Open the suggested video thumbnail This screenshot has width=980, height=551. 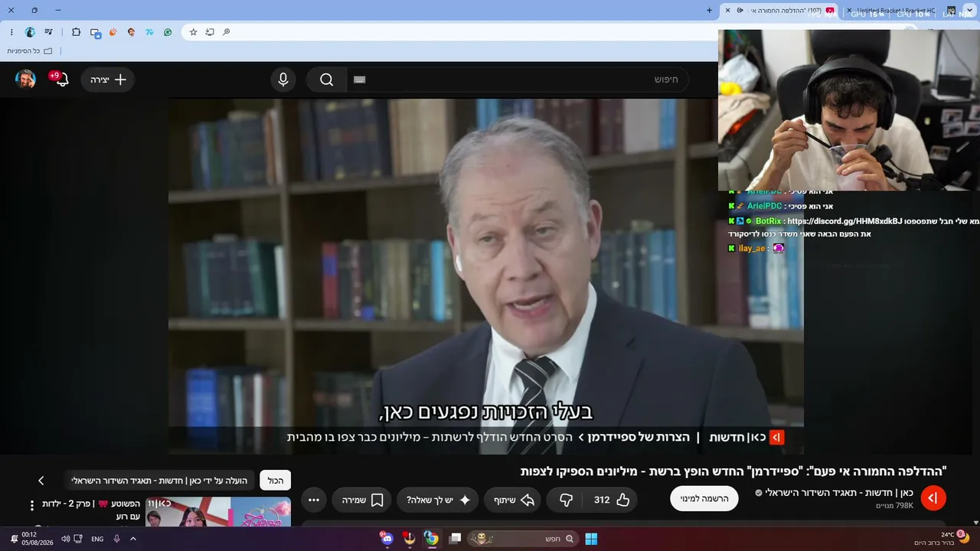(218, 512)
